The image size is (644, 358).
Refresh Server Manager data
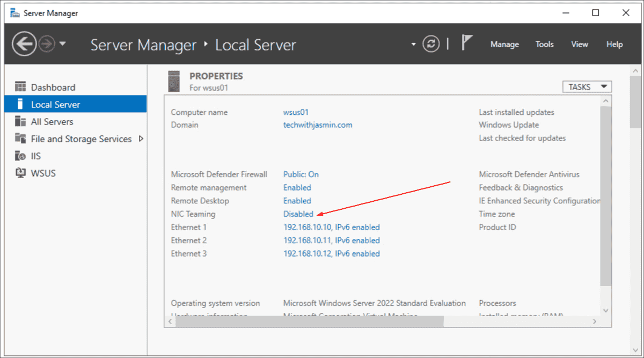pyautogui.click(x=431, y=44)
